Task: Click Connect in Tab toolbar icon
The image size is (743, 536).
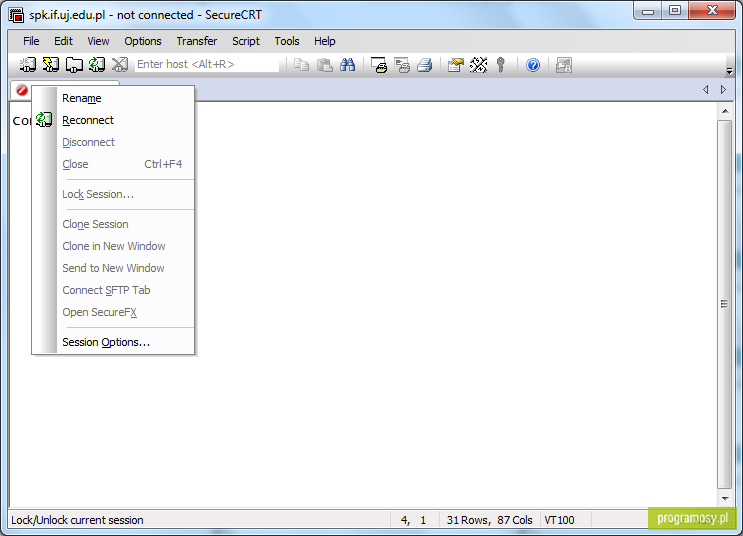Action: (x=74, y=64)
